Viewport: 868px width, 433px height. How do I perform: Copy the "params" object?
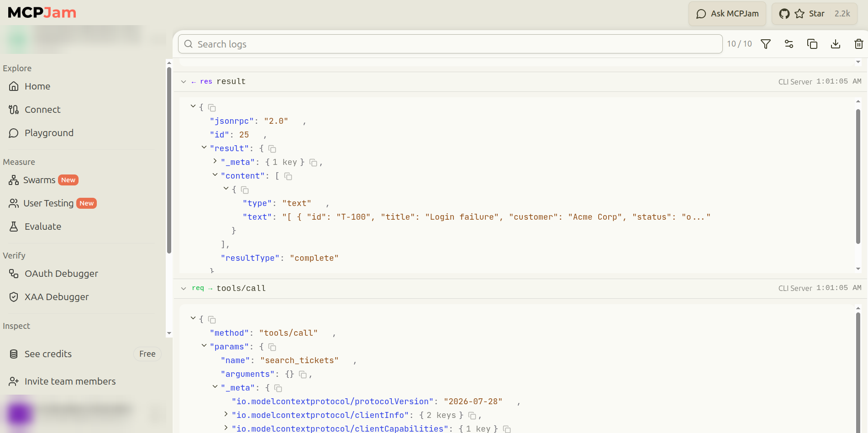pyautogui.click(x=272, y=347)
